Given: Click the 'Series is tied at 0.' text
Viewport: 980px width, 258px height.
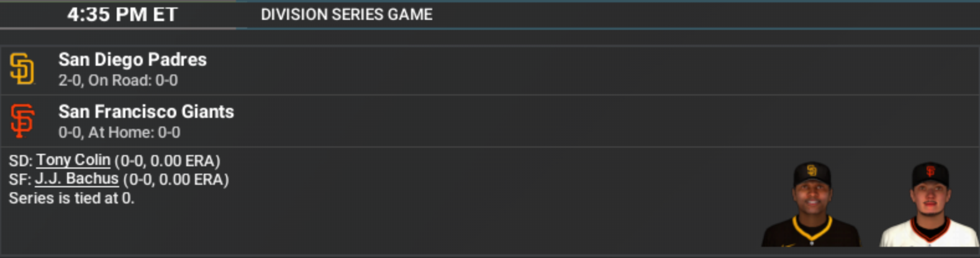Looking at the screenshot, I should click(x=71, y=198).
